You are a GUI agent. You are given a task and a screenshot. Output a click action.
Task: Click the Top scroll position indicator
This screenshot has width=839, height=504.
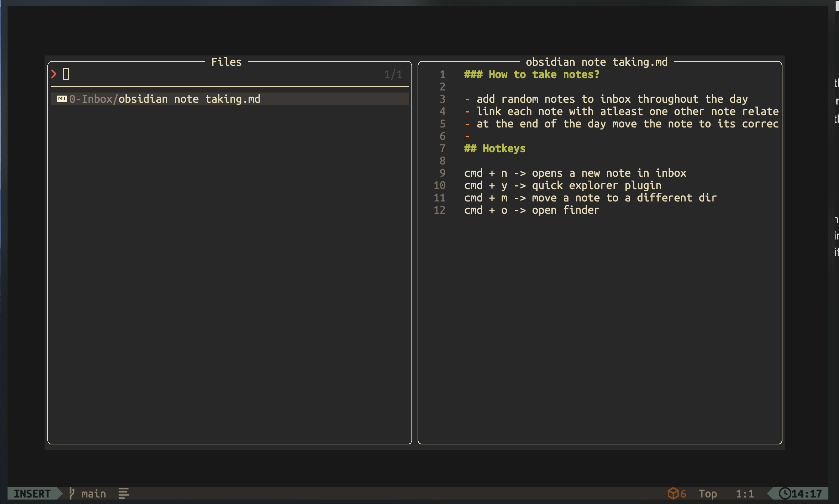click(x=708, y=493)
